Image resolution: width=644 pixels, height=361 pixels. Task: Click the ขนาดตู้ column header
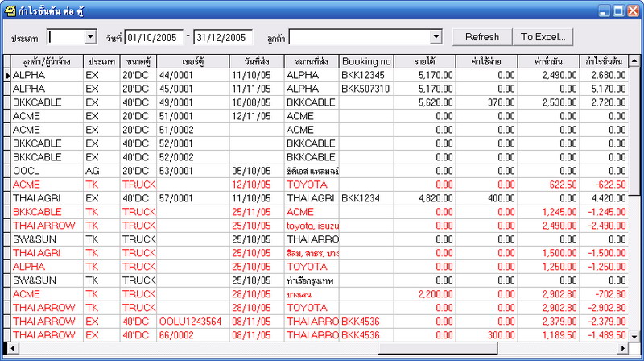[x=138, y=62]
